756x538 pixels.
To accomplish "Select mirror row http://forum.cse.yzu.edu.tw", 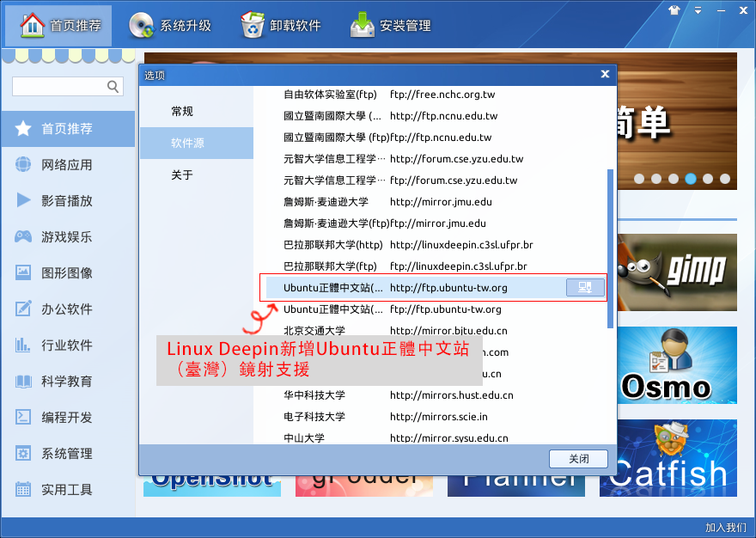I will pos(436,159).
